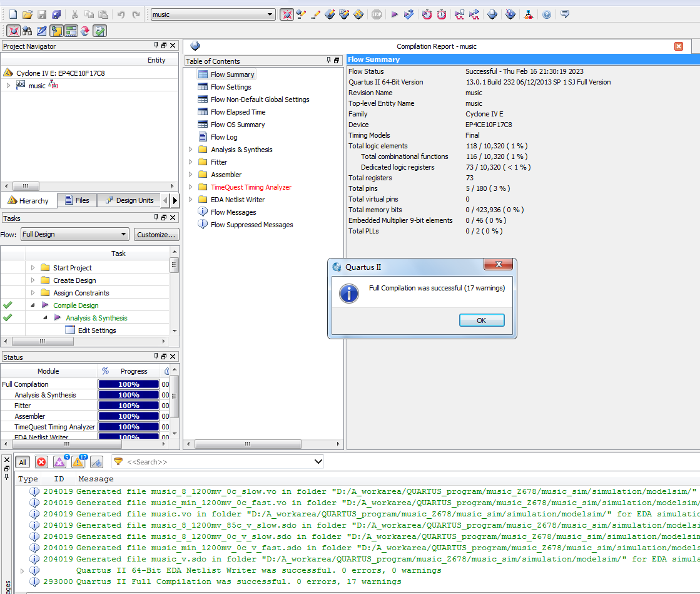
Task: Open the Flow dropdown showing Full Design
Action: click(74, 234)
